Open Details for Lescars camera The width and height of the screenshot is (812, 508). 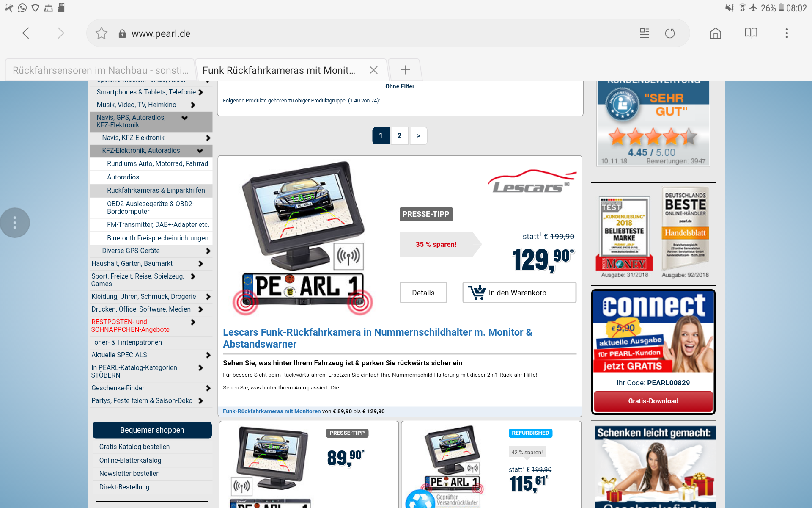423,293
